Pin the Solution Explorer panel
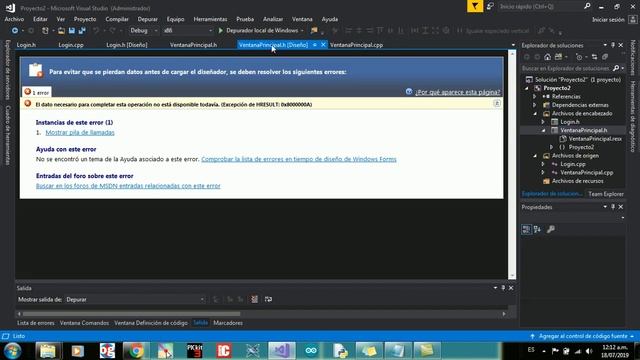This screenshot has width=640, height=360. pyautogui.click(x=613, y=45)
